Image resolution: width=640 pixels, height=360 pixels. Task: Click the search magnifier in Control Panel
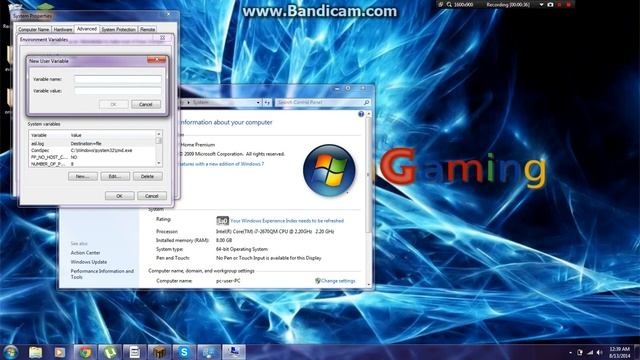pyautogui.click(x=366, y=102)
